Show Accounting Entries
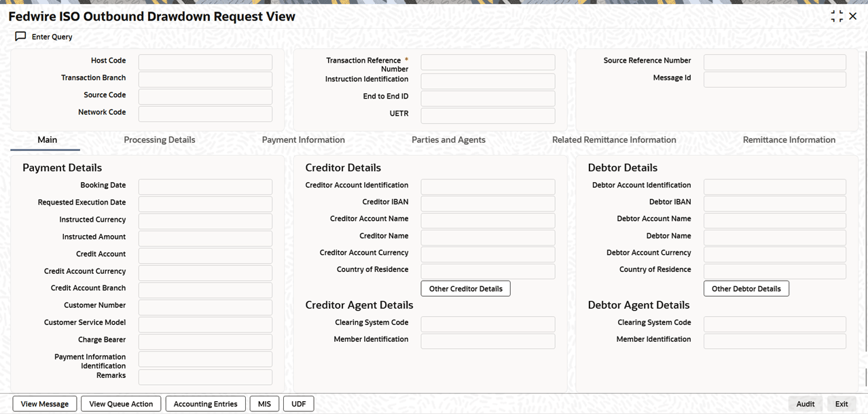This screenshot has width=868, height=414. [x=205, y=404]
